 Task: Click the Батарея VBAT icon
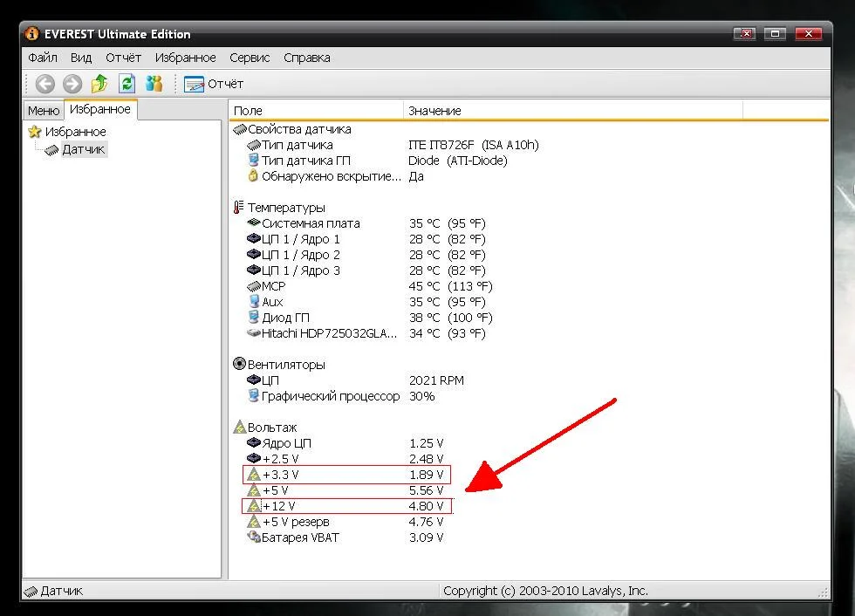254,537
